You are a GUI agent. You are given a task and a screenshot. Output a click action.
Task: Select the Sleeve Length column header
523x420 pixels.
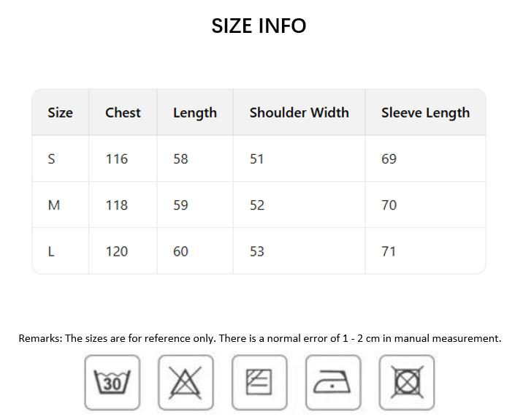(x=425, y=112)
